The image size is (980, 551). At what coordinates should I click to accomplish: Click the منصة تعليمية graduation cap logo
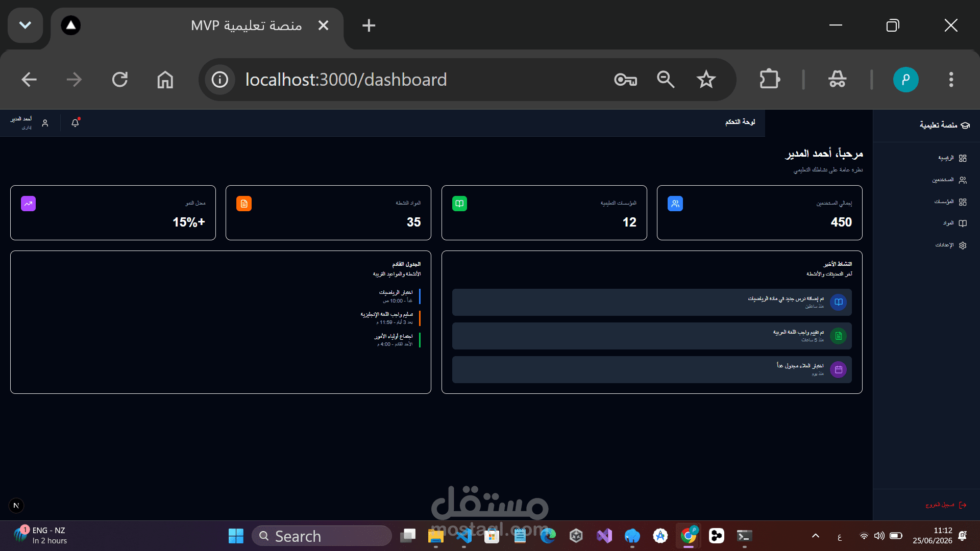(965, 126)
